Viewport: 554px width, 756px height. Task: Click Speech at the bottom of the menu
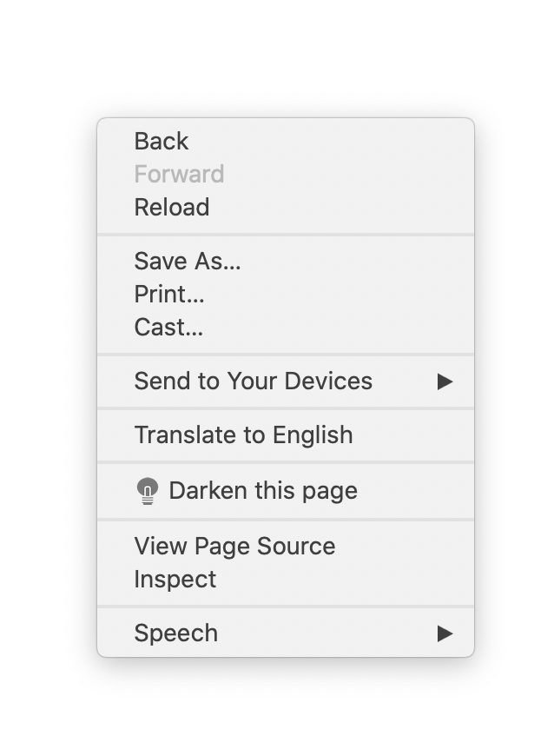click(x=175, y=633)
